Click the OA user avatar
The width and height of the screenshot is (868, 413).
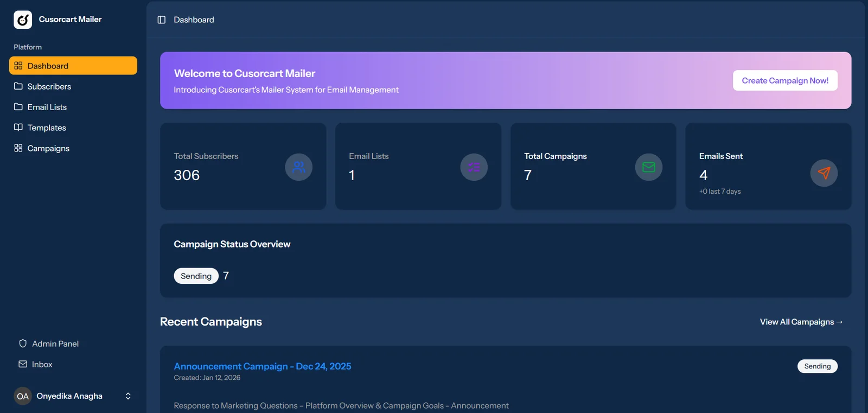pos(23,396)
